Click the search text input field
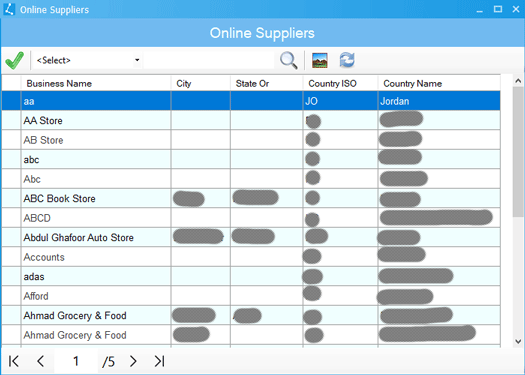Image resolution: width=525 pixels, height=375 pixels. point(209,60)
